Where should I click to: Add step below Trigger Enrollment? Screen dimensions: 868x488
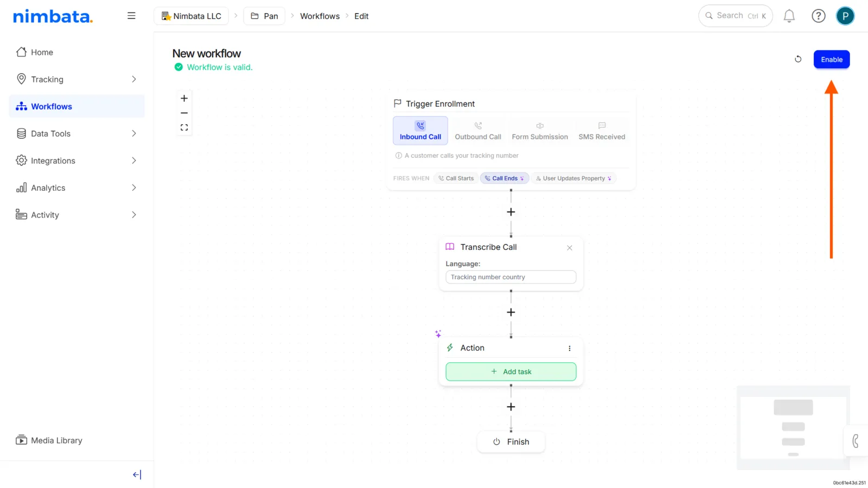510,212
